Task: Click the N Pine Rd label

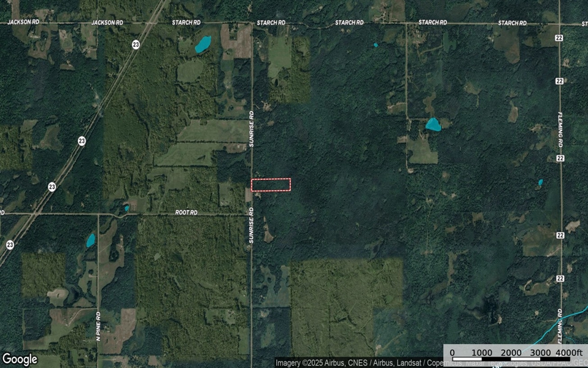Action: [x=98, y=326]
